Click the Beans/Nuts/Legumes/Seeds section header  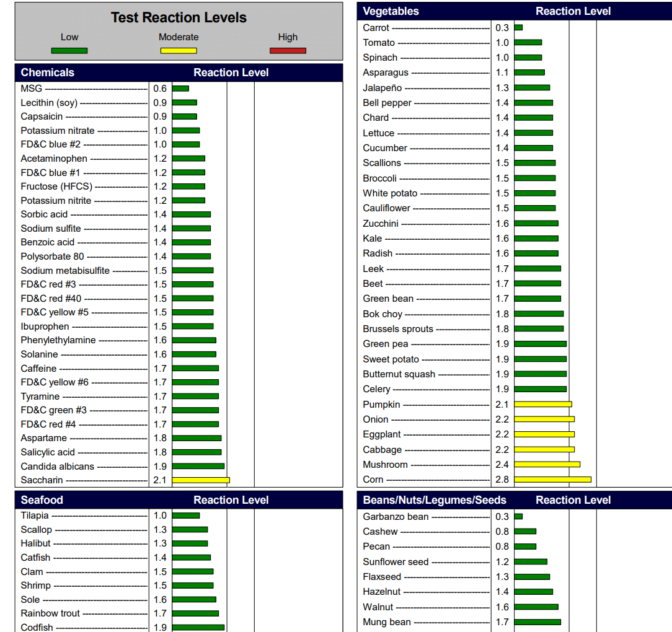pos(435,500)
